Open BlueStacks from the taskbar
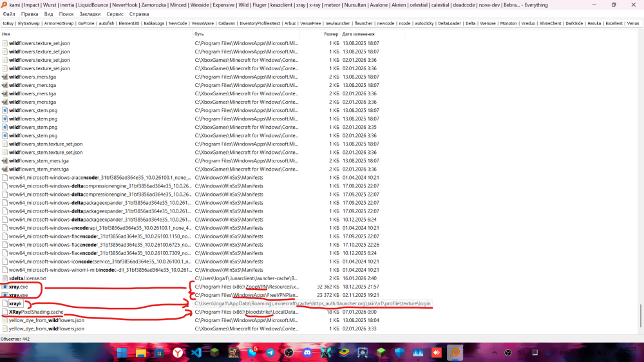The width and height of the screenshot is (644, 362). click(344, 352)
